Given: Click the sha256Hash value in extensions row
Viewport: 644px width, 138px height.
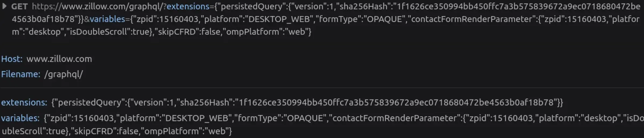Looking at the screenshot, I should click(395, 102).
